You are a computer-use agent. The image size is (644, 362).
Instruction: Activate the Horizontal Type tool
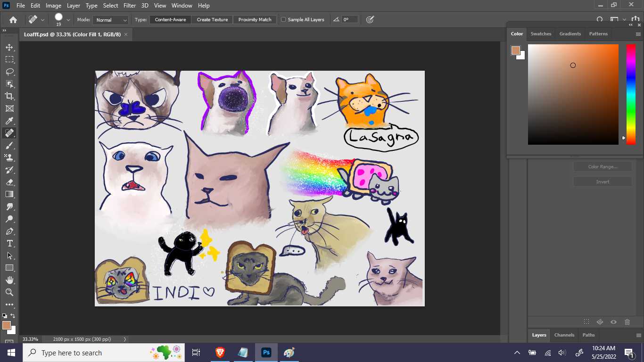pos(9,243)
